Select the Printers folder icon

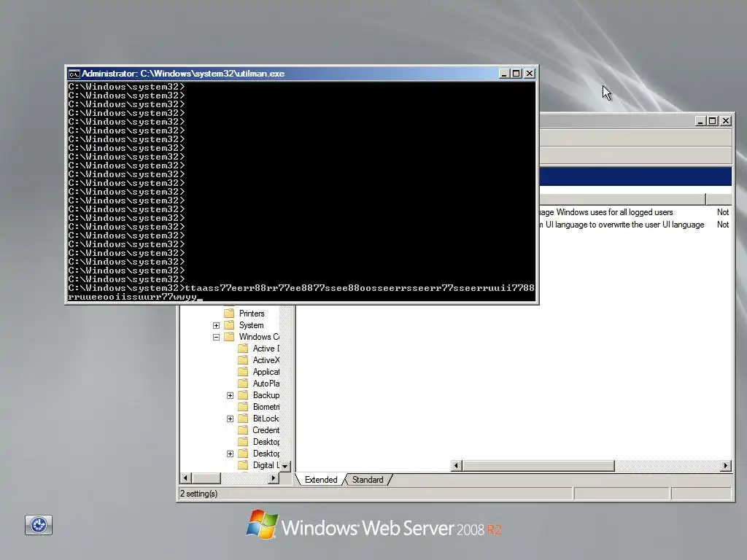pyautogui.click(x=229, y=314)
